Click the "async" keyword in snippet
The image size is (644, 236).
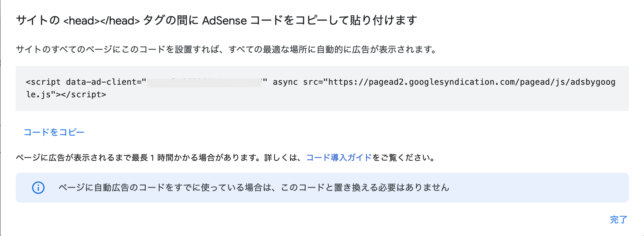(x=285, y=82)
